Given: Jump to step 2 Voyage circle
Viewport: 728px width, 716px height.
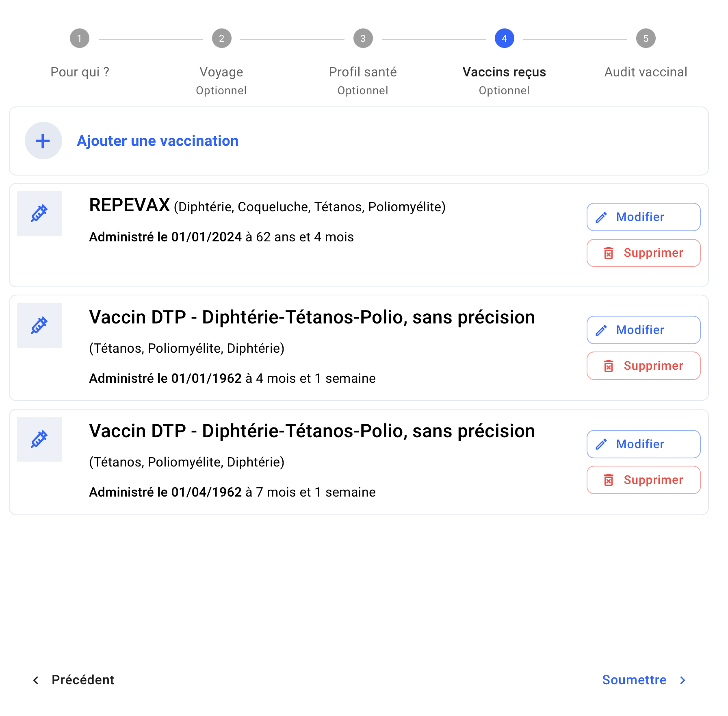Looking at the screenshot, I should (222, 39).
